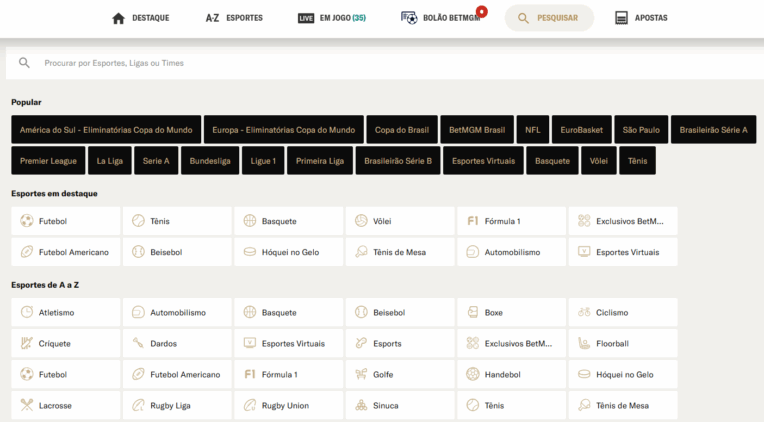Switch to Em Jogo live tab
764x422 pixels.
(332, 18)
